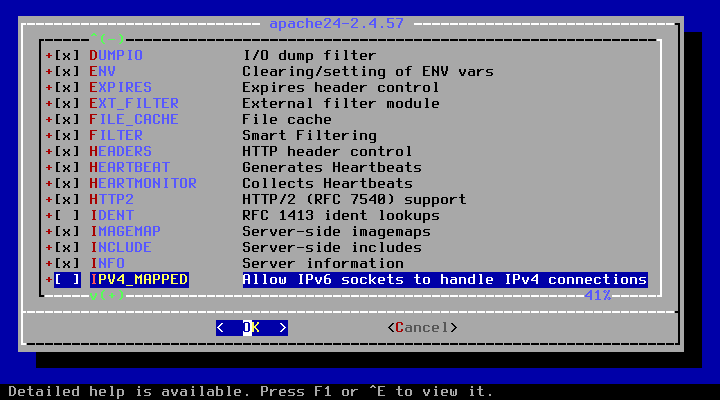Click the 41% scroll position indicator
This screenshot has width=720, height=400.
(x=598, y=295)
